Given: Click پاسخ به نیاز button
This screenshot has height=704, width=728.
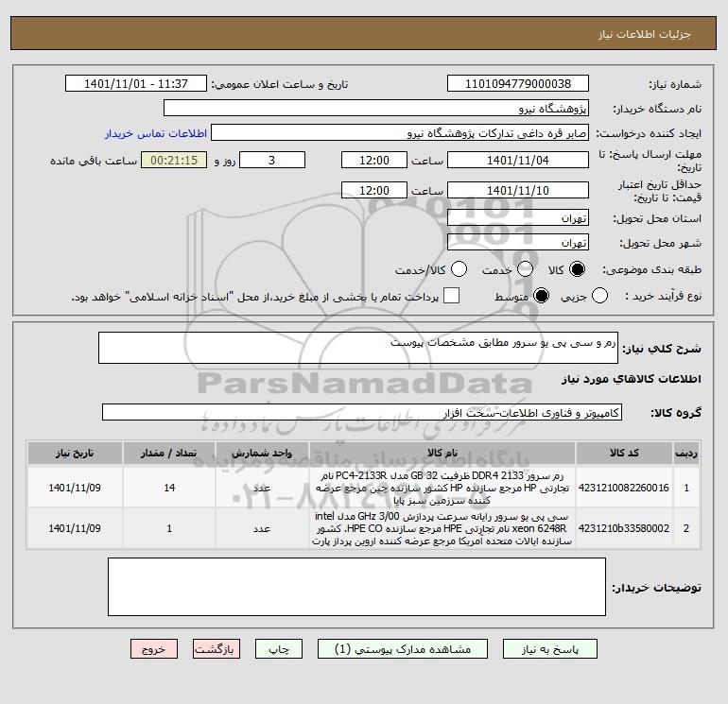Looking at the screenshot, I should [549, 649].
